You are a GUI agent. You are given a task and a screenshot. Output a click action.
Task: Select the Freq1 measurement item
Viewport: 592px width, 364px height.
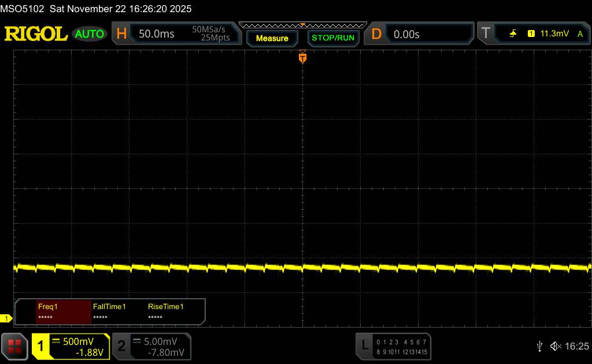tap(64, 311)
